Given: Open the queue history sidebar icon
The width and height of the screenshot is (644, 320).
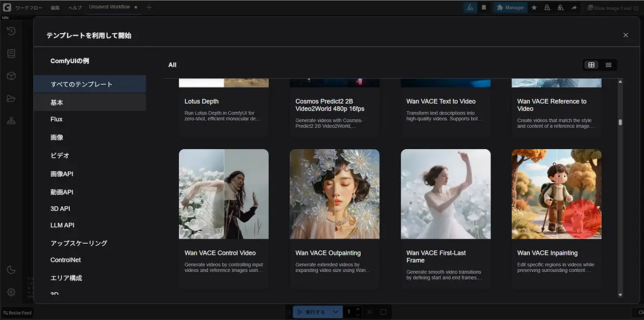Looking at the screenshot, I should tap(11, 31).
